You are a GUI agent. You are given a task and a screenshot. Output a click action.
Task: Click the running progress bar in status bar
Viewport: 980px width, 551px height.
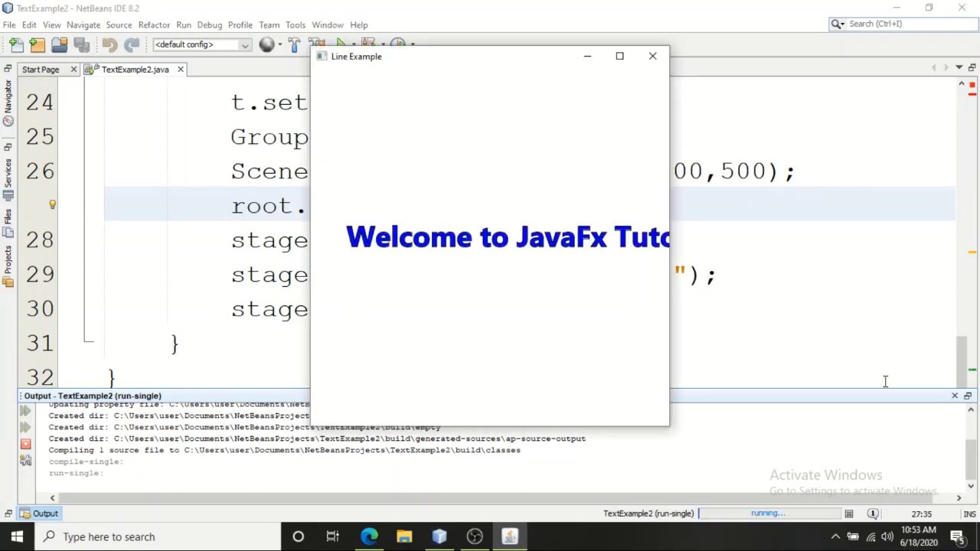[x=769, y=514]
